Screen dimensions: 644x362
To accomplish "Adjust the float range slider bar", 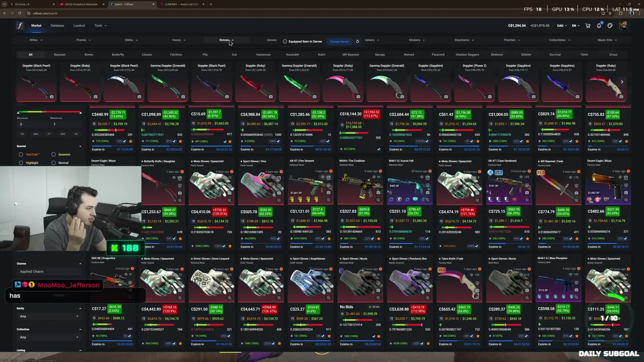I will [x=49, y=113].
